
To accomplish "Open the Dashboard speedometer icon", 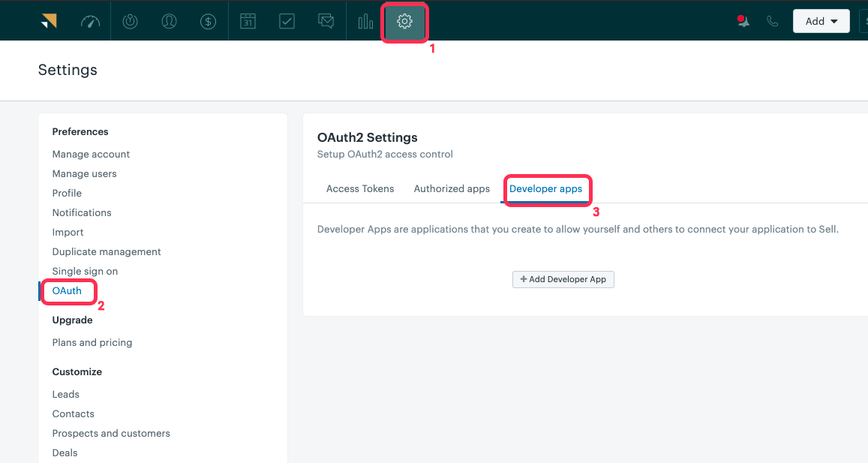I will pos(90,21).
